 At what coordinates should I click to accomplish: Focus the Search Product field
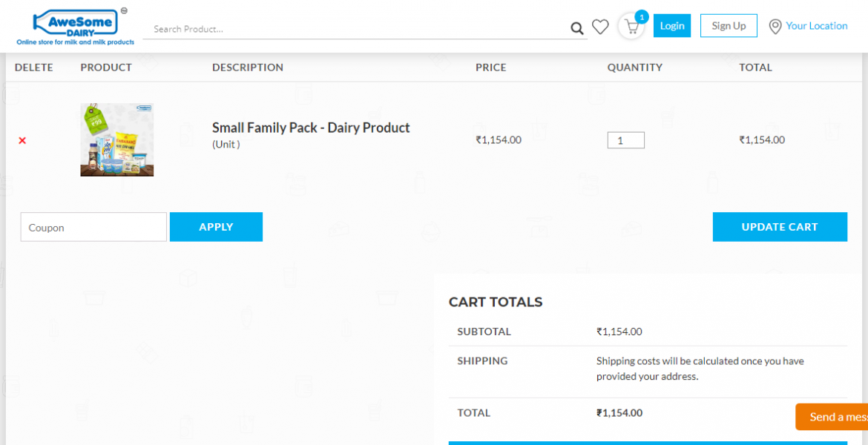coord(356,29)
